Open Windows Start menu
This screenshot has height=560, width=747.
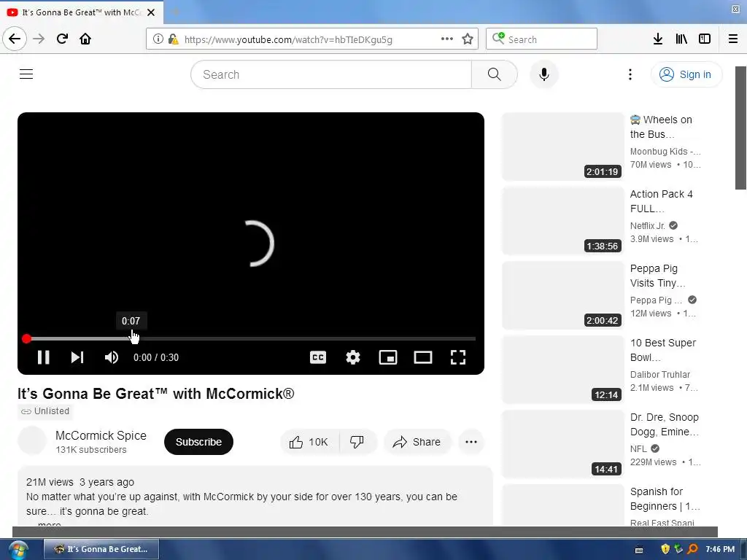(x=18, y=550)
